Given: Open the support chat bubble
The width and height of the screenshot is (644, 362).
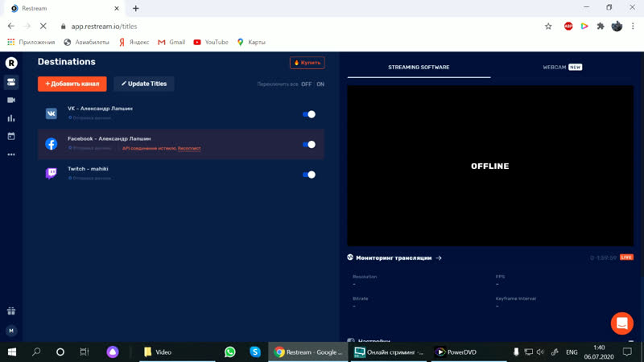Looking at the screenshot, I should tap(621, 323).
